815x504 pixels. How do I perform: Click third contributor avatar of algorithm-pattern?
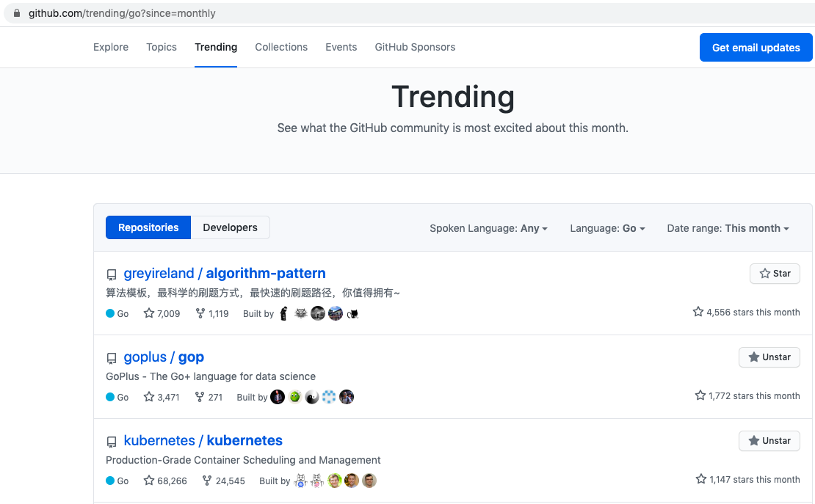tap(318, 313)
